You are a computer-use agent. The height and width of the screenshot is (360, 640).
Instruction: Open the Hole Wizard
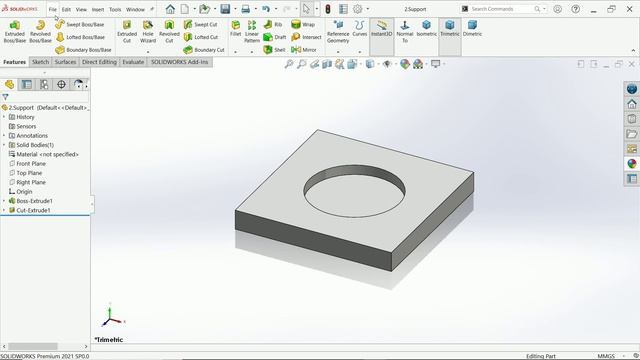click(148, 31)
